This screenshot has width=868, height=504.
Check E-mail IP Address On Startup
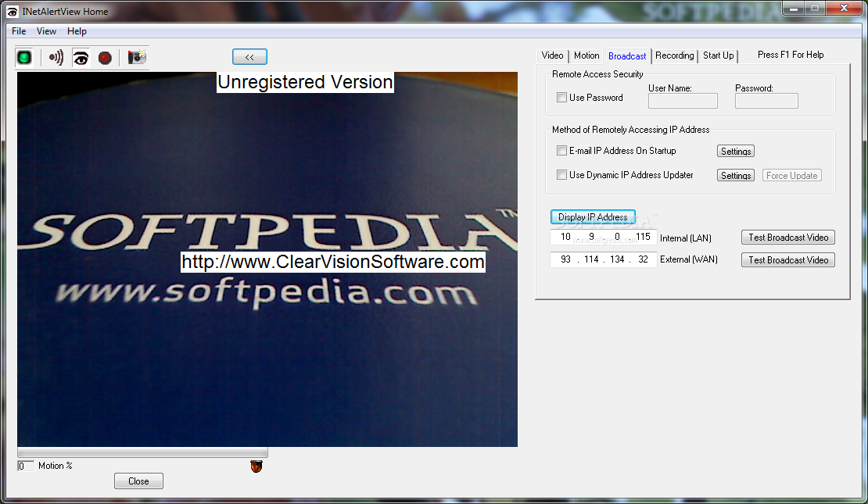562,151
